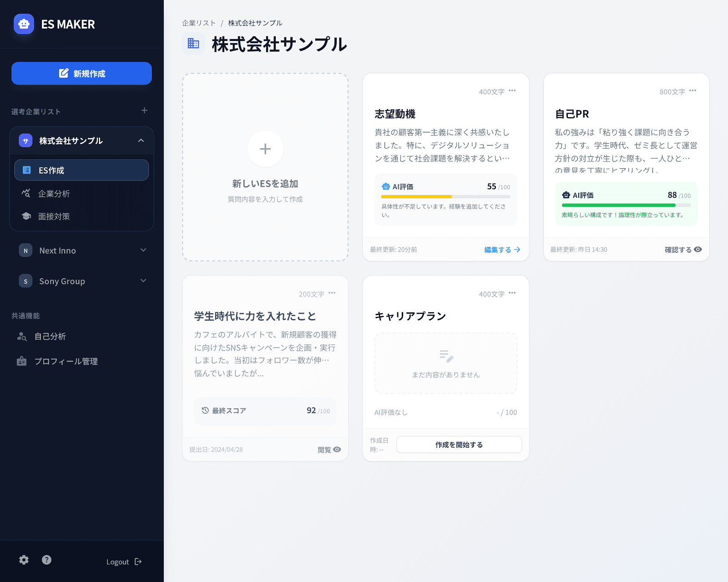The image size is (728, 582).
Task: Open the three-dot menu on 自己PR card
Action: (693, 91)
